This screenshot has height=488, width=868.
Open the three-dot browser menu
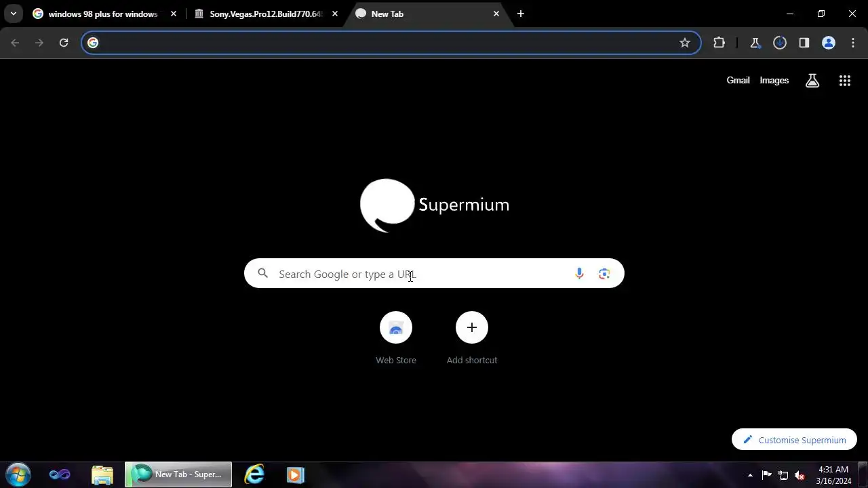pos(853,43)
